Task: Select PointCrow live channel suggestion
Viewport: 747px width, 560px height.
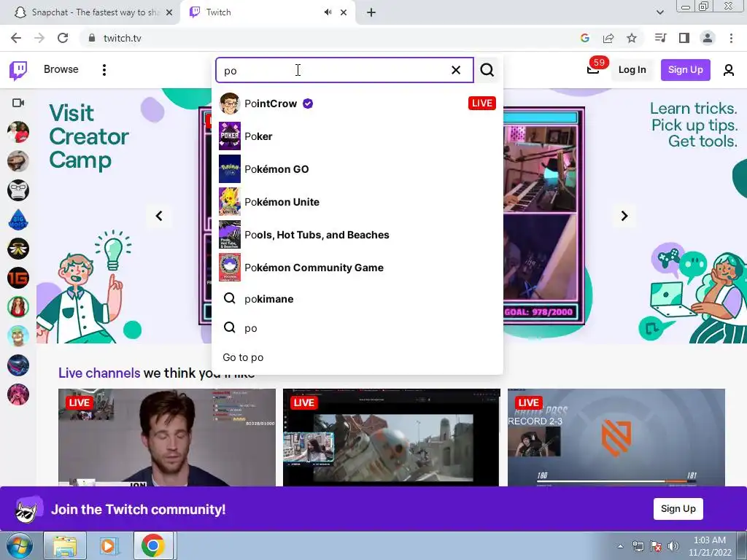Action: [x=357, y=104]
